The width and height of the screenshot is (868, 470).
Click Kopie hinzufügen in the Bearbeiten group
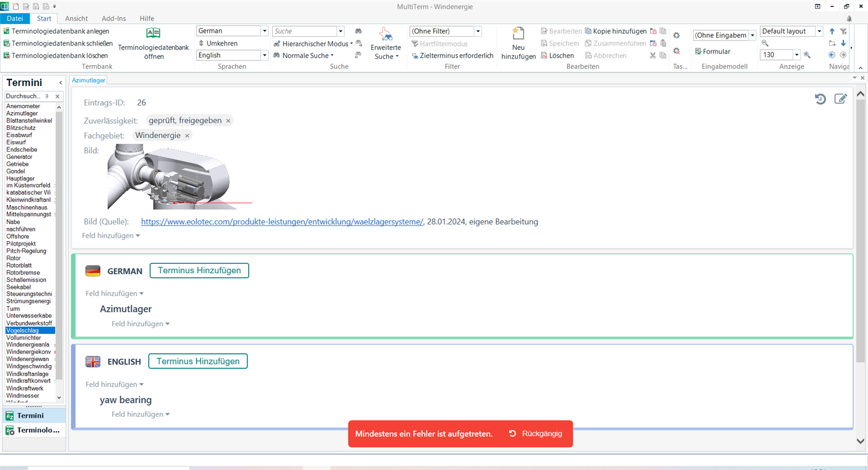pos(615,31)
